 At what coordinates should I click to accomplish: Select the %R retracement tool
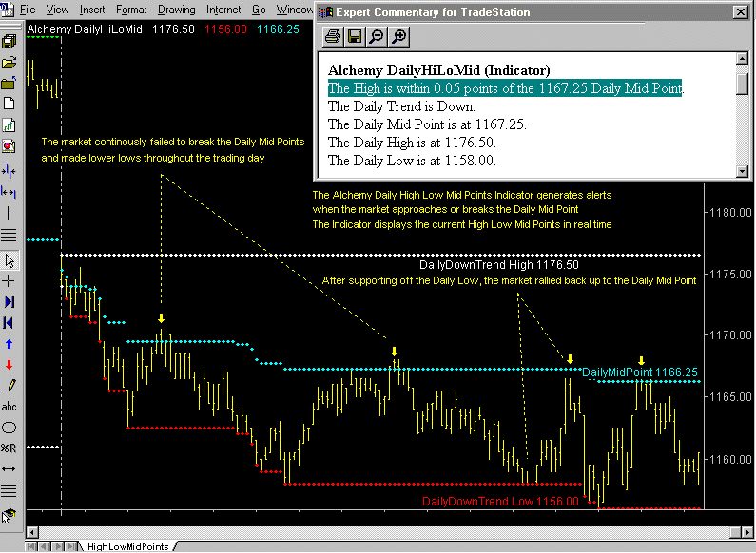pyautogui.click(x=9, y=448)
